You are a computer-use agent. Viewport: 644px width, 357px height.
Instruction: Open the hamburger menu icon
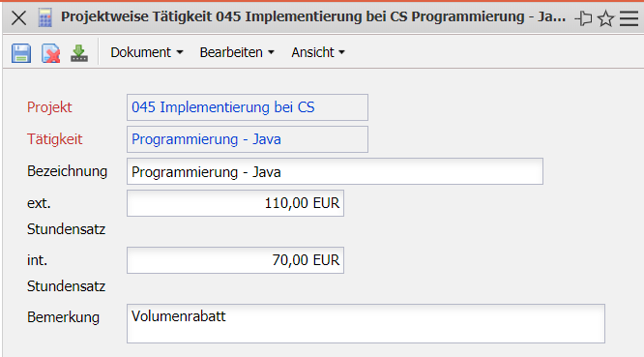coord(629,18)
